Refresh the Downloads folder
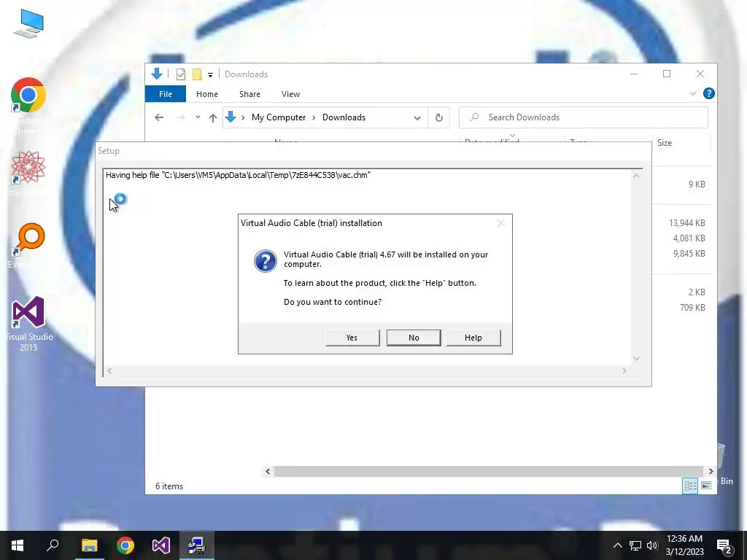 click(x=438, y=117)
